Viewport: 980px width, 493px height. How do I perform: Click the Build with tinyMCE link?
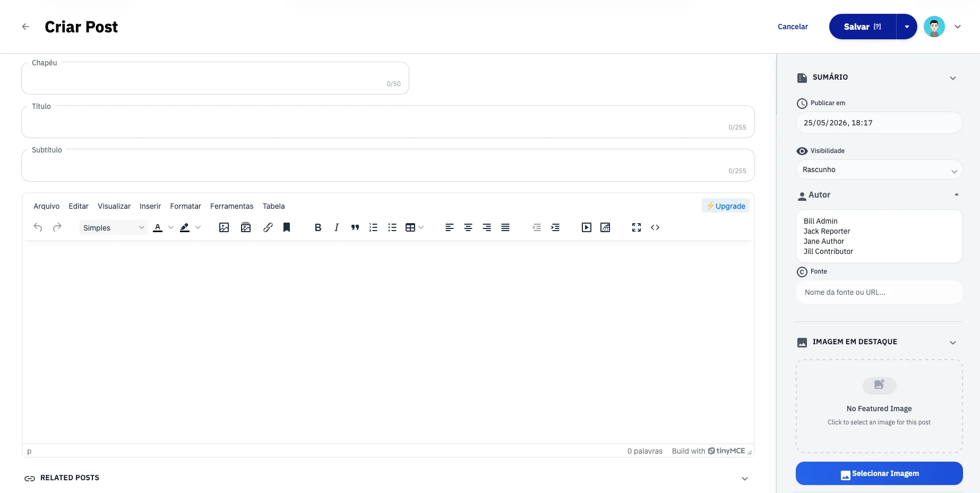(709, 451)
